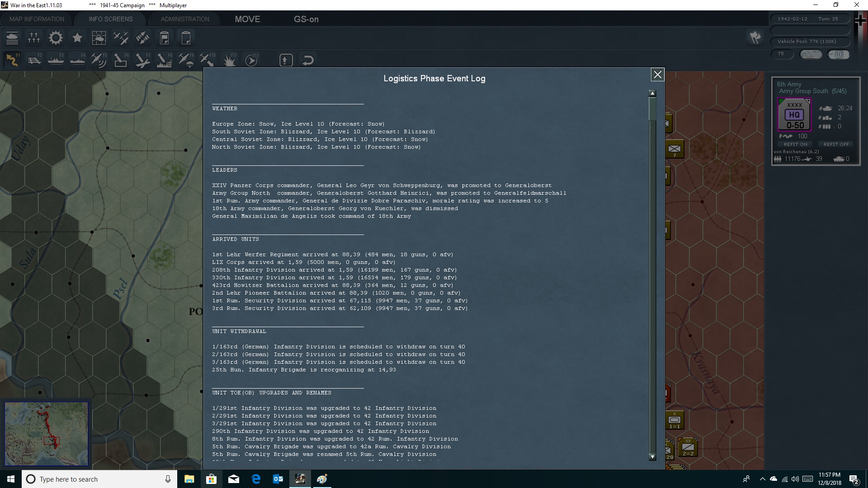Select the 6th Army HQ counter
868x488 pixels.
pos(795,115)
